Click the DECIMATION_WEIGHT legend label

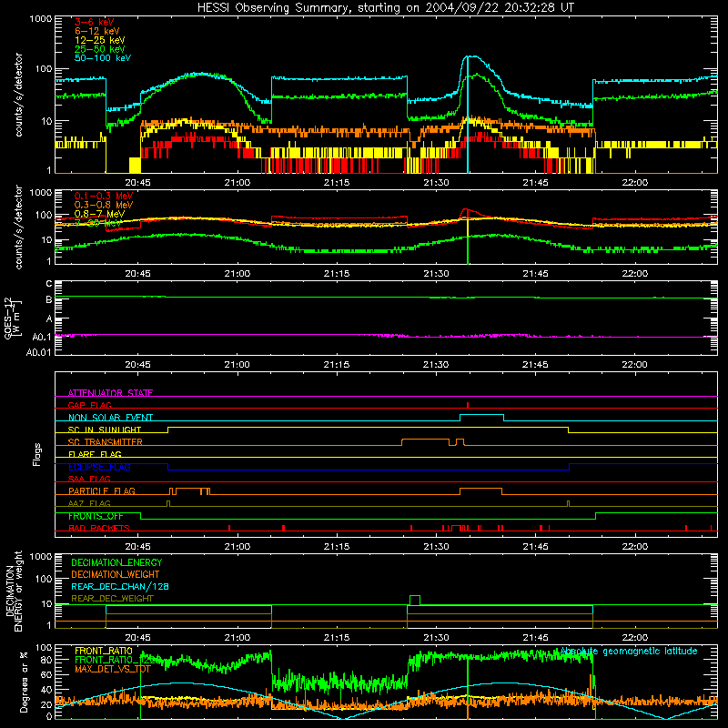(x=116, y=575)
